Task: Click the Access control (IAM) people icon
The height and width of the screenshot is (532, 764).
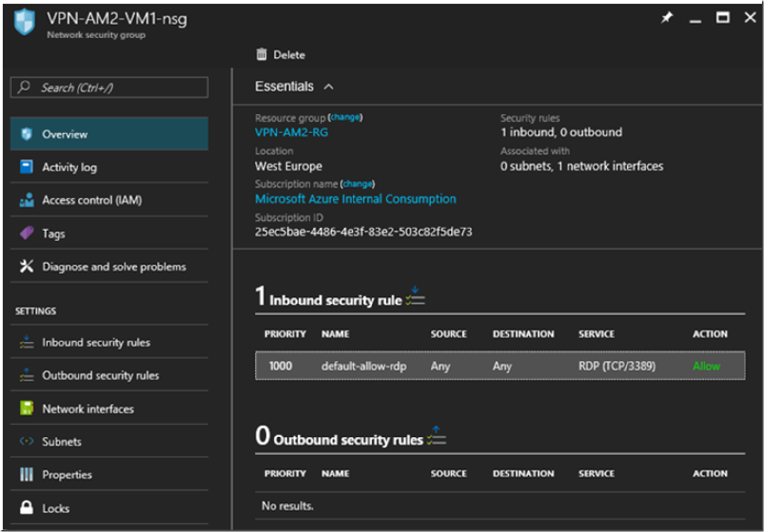Action: 26,200
